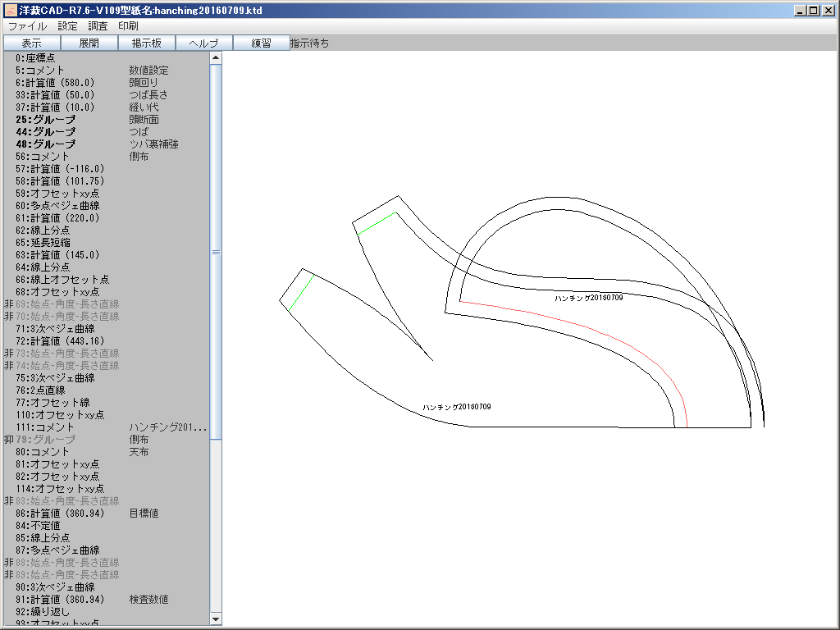Select row 90:3次ベジェ曲線
The width and height of the screenshot is (840, 630).
(107, 587)
